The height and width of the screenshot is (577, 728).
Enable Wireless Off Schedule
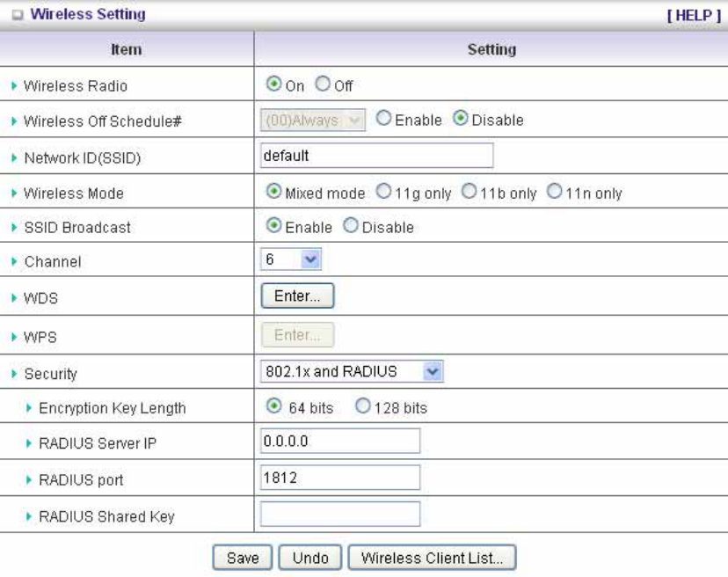[x=383, y=118]
